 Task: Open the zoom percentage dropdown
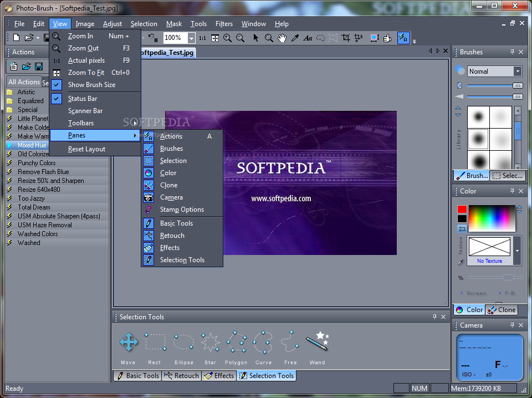pos(191,38)
